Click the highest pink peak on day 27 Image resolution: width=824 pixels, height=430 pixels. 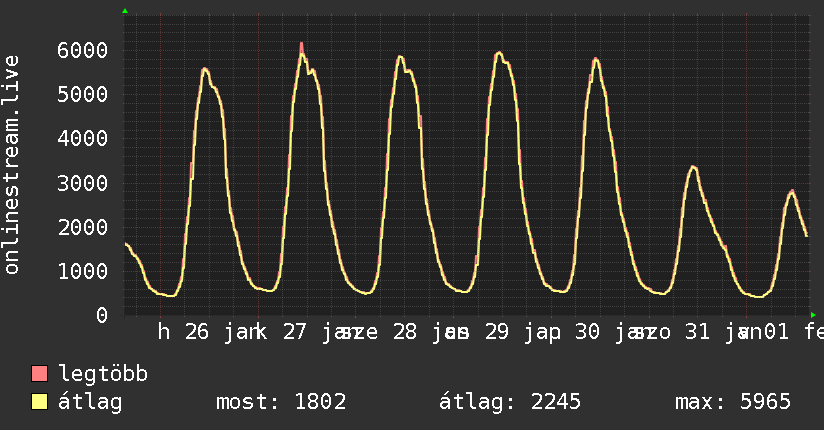(302, 46)
